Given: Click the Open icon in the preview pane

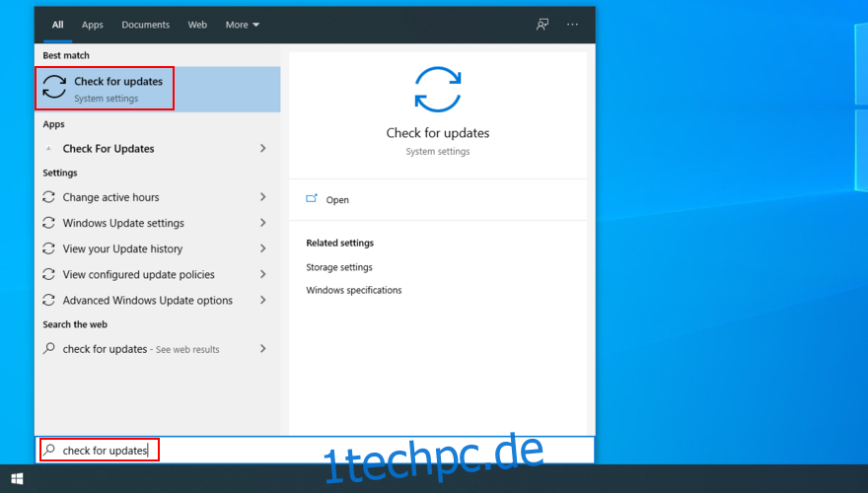Looking at the screenshot, I should tap(312, 198).
